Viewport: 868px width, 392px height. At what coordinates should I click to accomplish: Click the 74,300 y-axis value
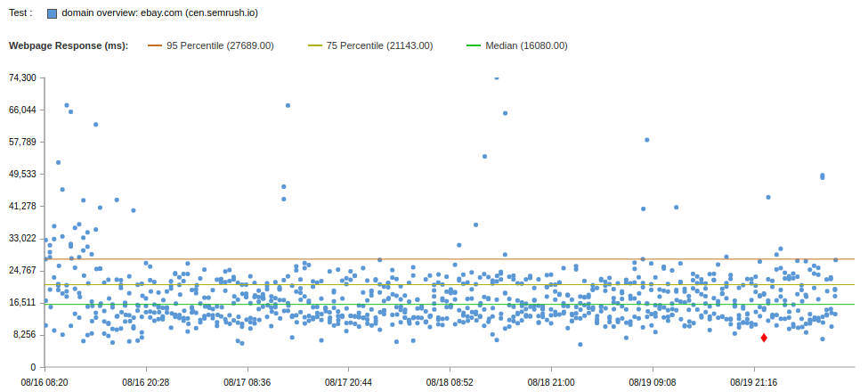pos(22,78)
